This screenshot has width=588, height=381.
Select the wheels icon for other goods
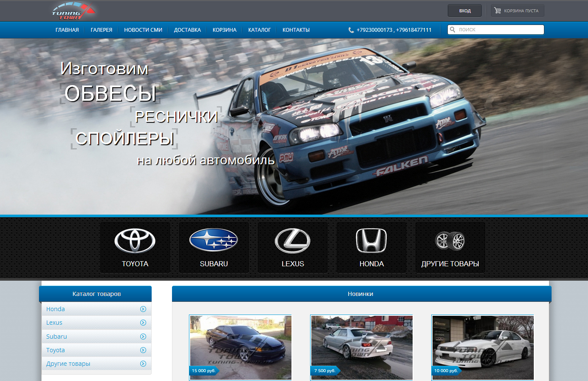(450, 241)
